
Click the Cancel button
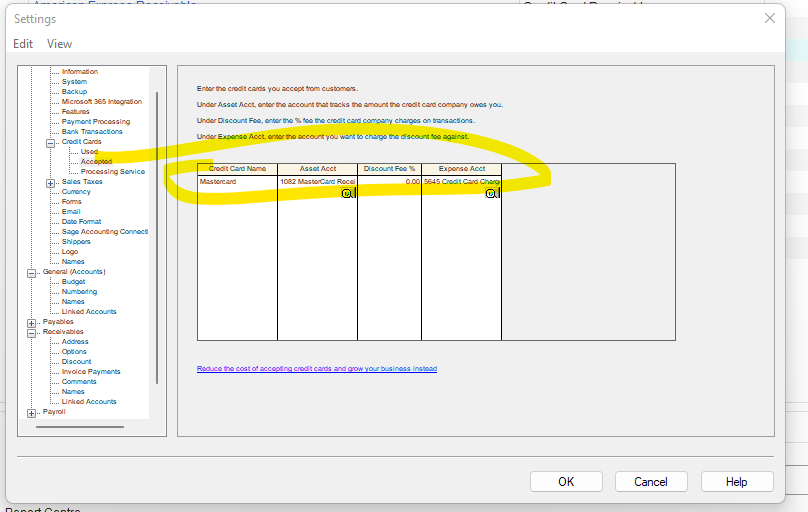(x=651, y=482)
